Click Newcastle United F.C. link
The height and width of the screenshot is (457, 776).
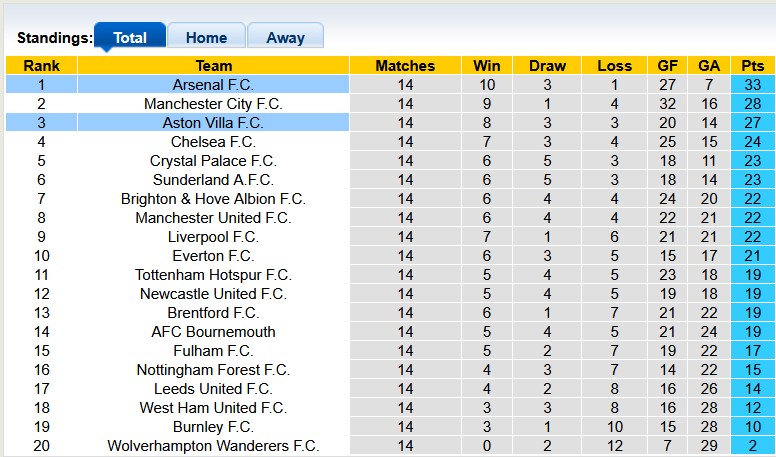[x=213, y=294]
